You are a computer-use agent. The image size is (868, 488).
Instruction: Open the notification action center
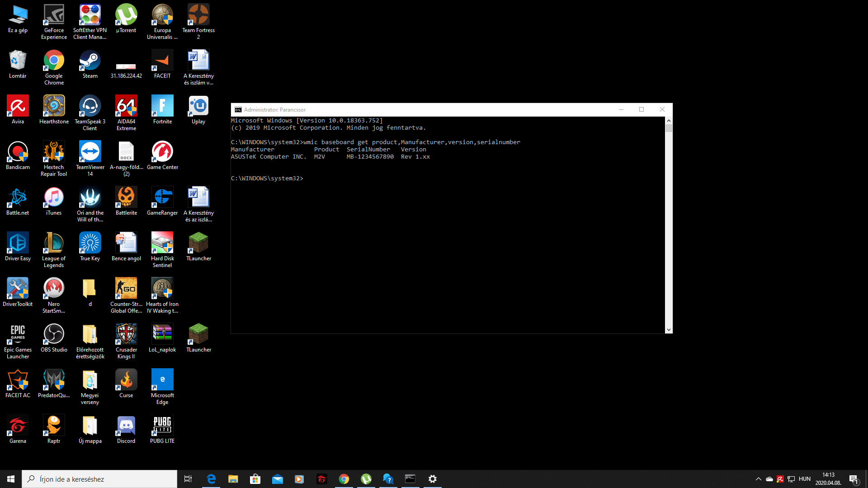(854, 479)
